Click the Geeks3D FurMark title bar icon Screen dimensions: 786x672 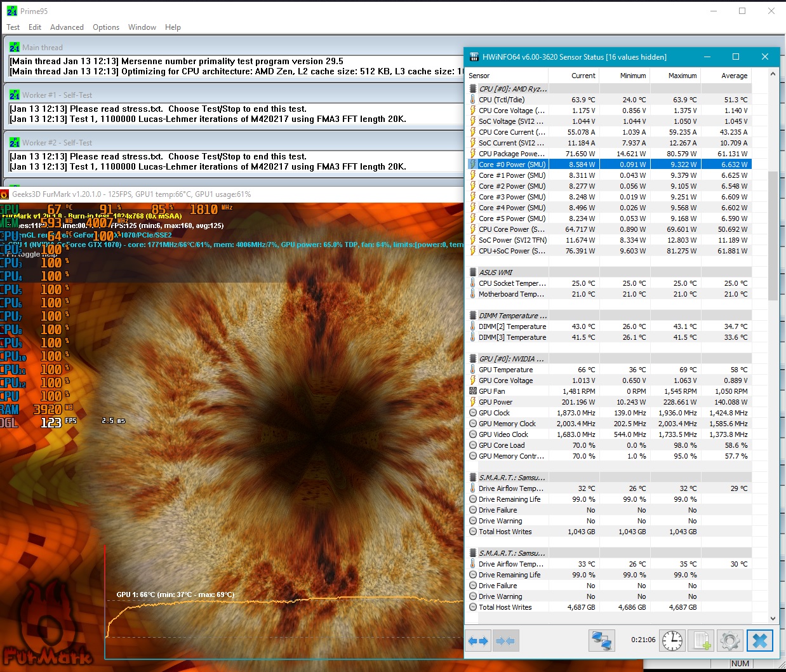[x=4, y=194]
